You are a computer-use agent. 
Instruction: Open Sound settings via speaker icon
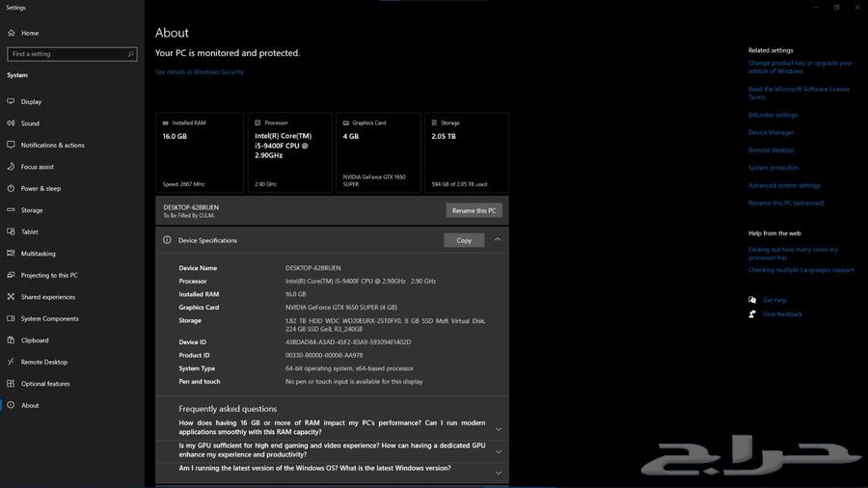11,123
